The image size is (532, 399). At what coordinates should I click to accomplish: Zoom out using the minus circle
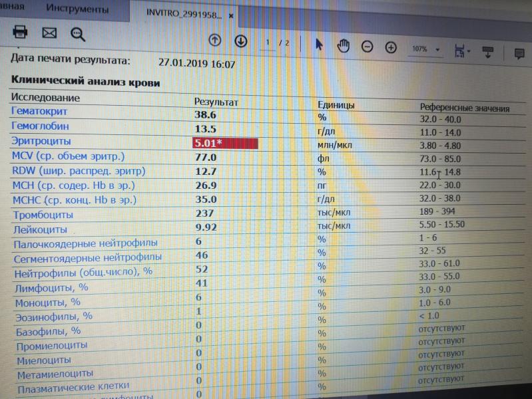(367, 47)
